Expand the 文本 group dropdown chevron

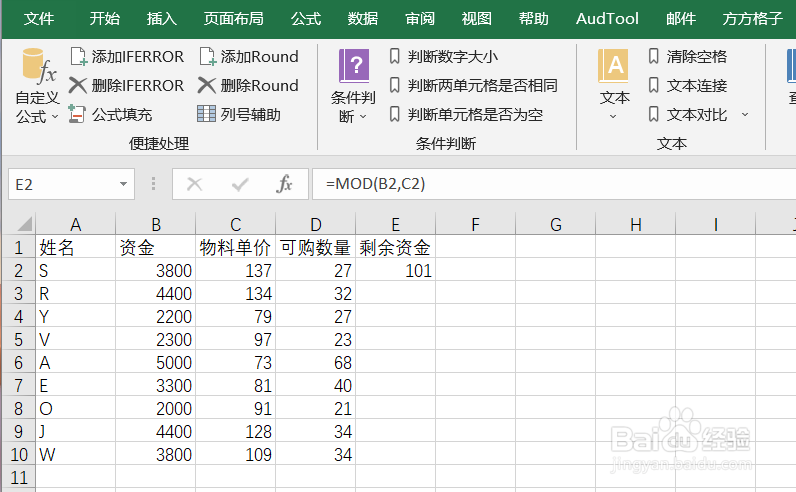613,117
